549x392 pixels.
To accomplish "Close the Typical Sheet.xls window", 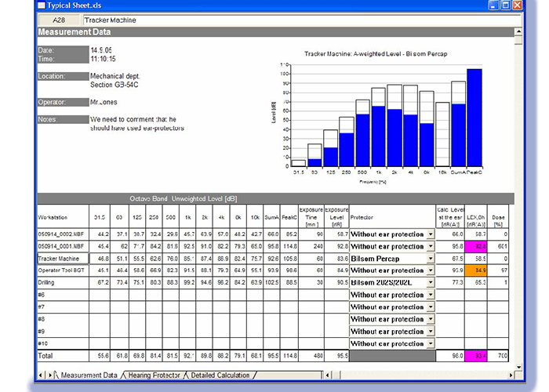I will (x=518, y=5).
